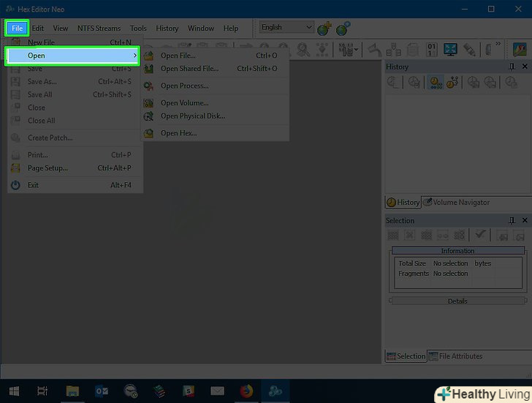The image size is (532, 403).
Task: Click the blue monitor full-screen icon
Action: tap(450, 50)
